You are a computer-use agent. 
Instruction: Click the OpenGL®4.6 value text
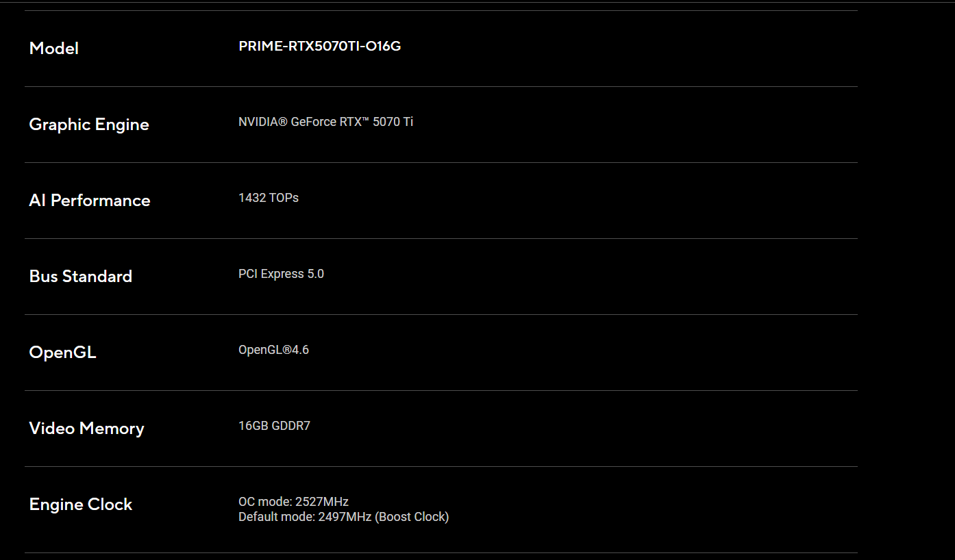(x=273, y=350)
